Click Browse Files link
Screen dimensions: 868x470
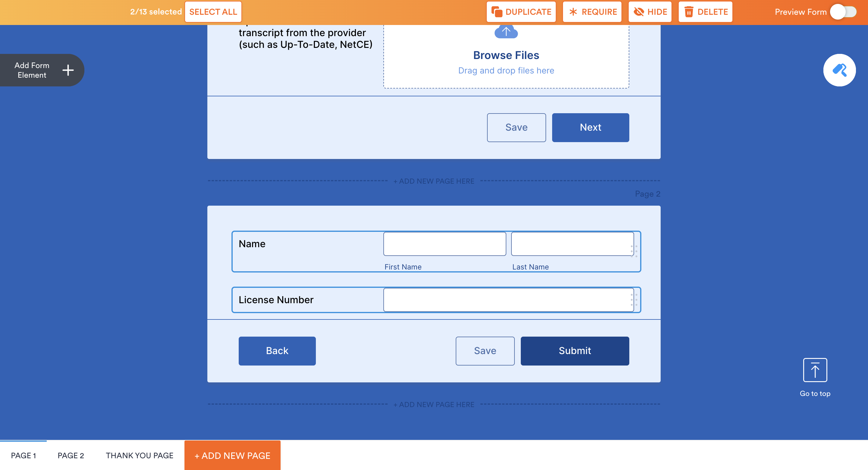pos(506,55)
